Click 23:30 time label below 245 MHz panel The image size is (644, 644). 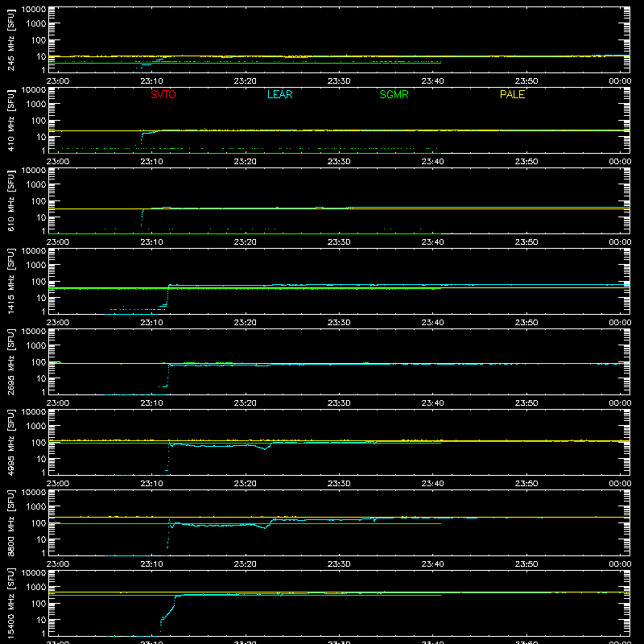click(339, 81)
